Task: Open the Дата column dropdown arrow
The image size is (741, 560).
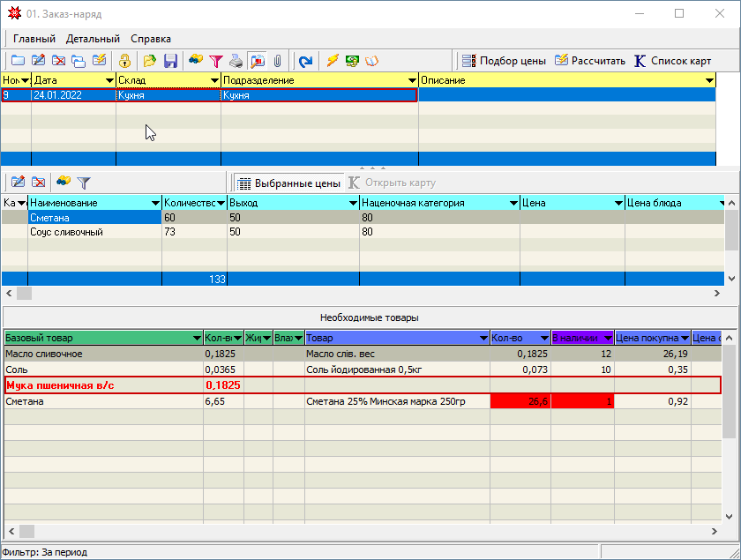Action: (x=109, y=80)
